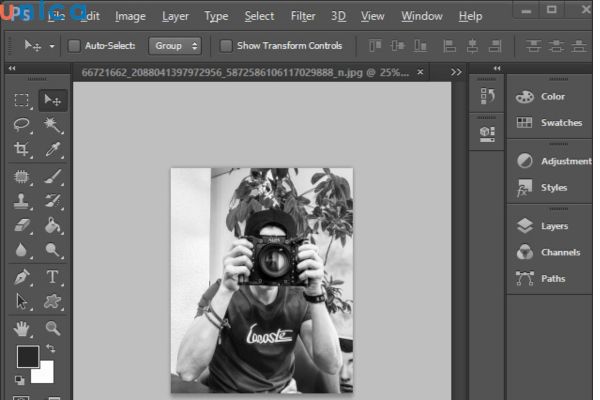Image resolution: width=600 pixels, height=400 pixels.
Task: Select the Horizontal Type tool
Action: click(53, 277)
